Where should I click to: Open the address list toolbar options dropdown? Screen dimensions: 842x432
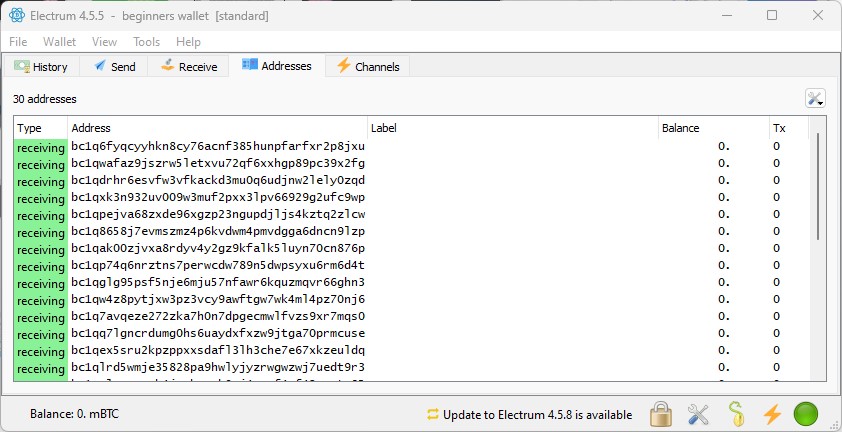[815, 98]
